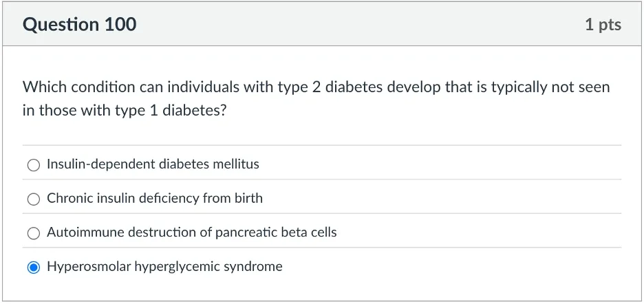Click the "Question 100" heading
Screen dimensions: 644x304
pos(80,25)
